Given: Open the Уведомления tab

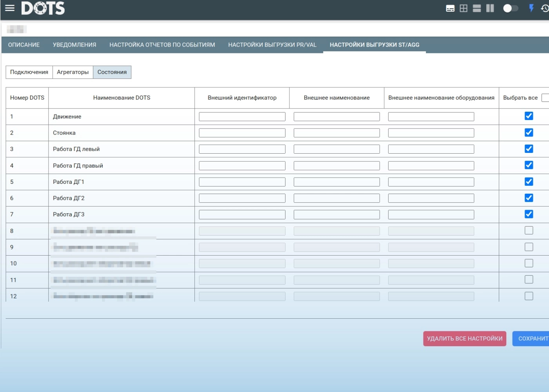Looking at the screenshot, I should [75, 45].
